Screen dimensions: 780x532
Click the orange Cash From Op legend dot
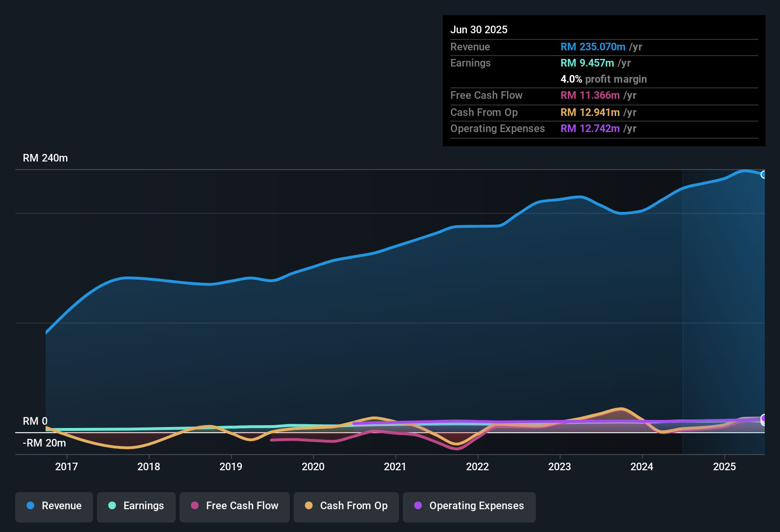309,506
